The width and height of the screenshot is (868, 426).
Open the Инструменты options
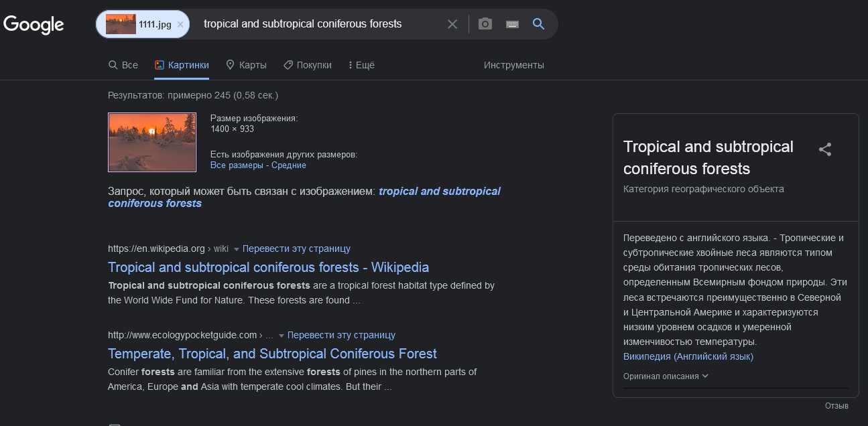(514, 65)
